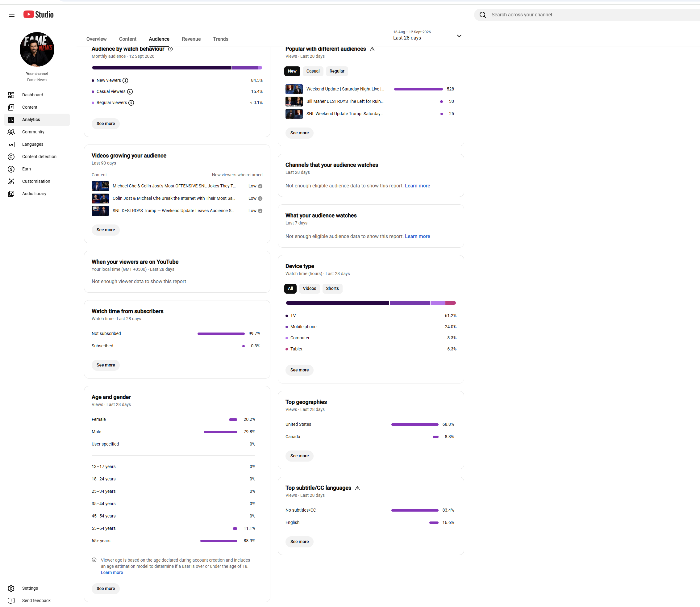Click See more under Device type
The height and width of the screenshot is (607, 700).
[x=299, y=370]
